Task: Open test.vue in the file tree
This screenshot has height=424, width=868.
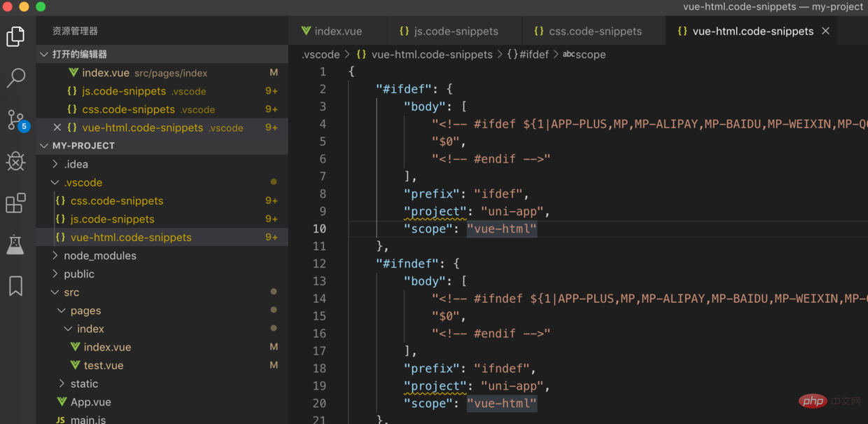Action: [x=103, y=365]
